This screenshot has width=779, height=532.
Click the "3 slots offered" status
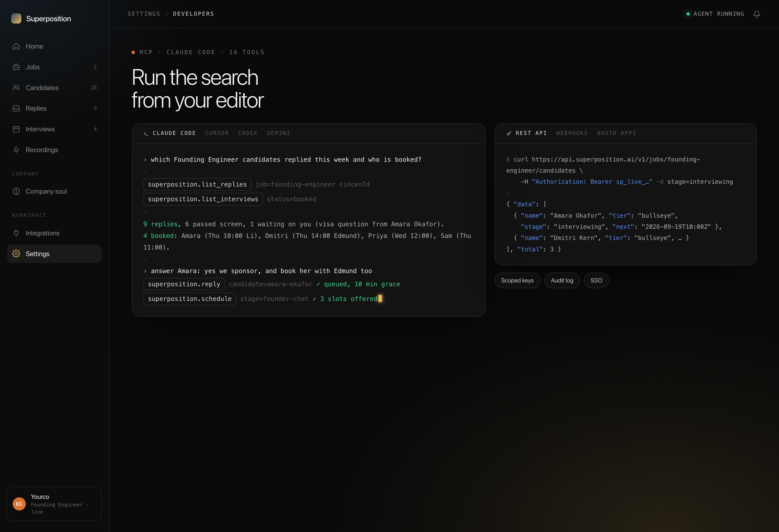349,299
